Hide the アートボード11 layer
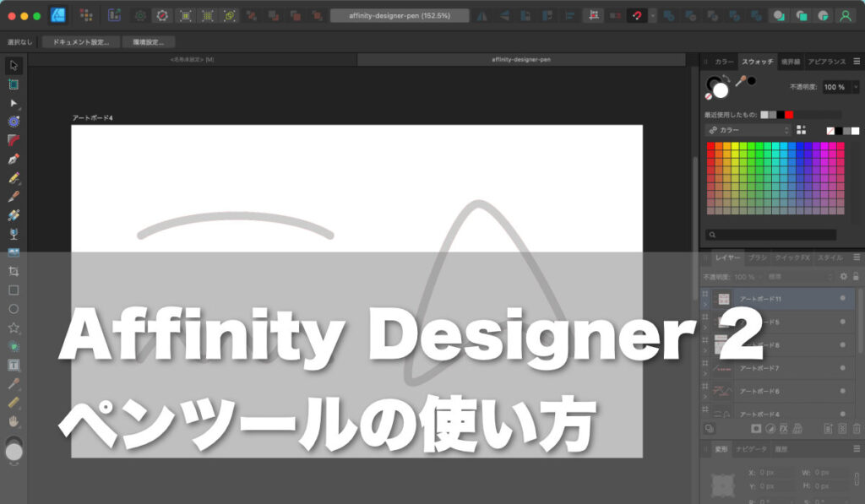This screenshot has width=865, height=504. coord(843,299)
